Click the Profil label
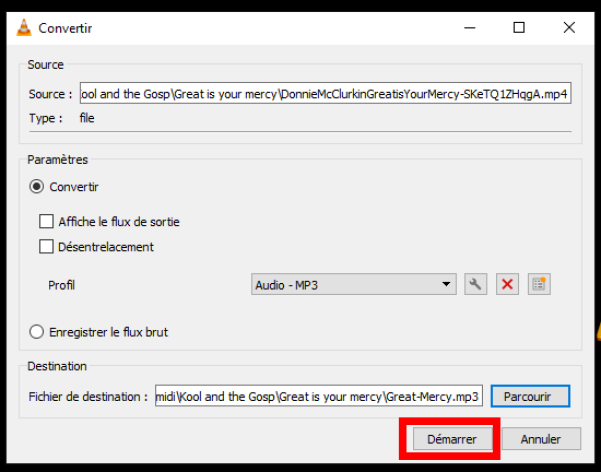 point(61,285)
